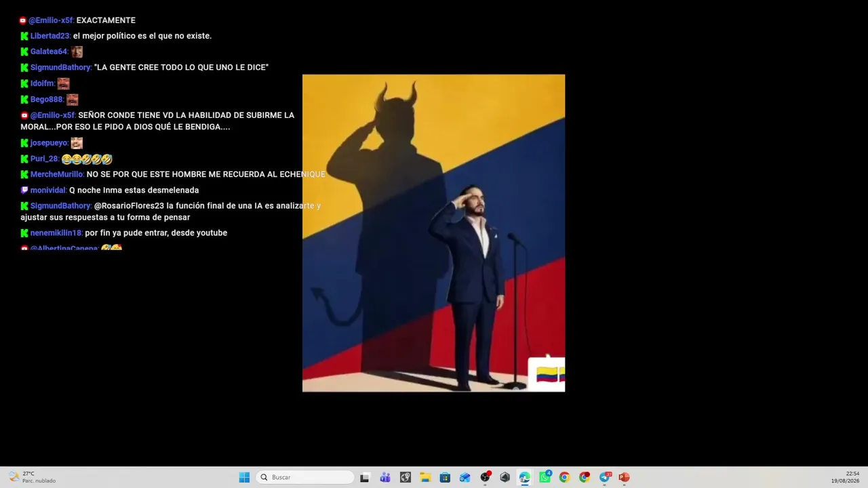This screenshot has width=868, height=488.
Task: Click the emote posted by Bego888
Action: [x=72, y=100]
